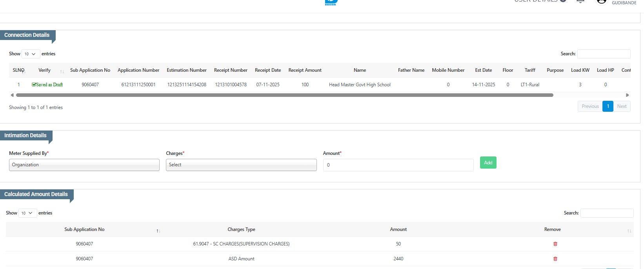The image size is (644, 269).
Task: Open the notification bell in header
Action: tap(580, 2)
